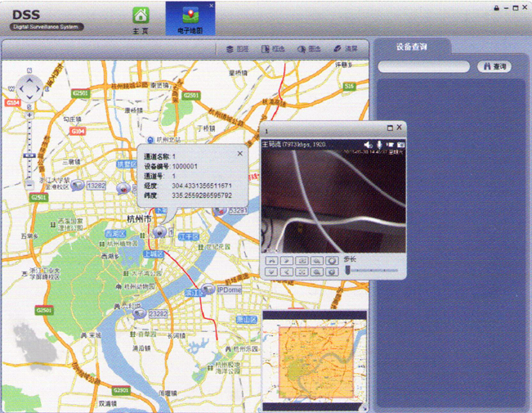Screen dimensions: 532x413
Task: Click the 经度 longitude value
Action: click(x=202, y=186)
